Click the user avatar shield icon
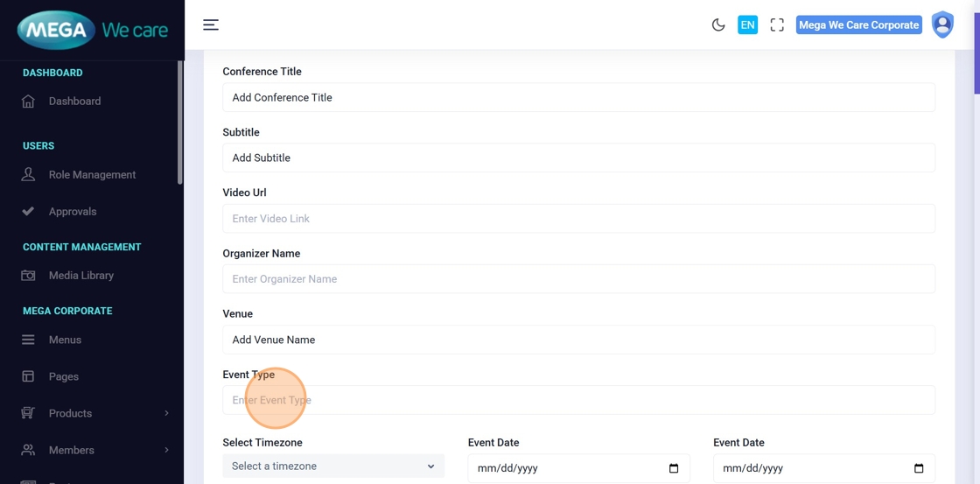Screen dimensions: 980x484 pyautogui.click(x=942, y=25)
